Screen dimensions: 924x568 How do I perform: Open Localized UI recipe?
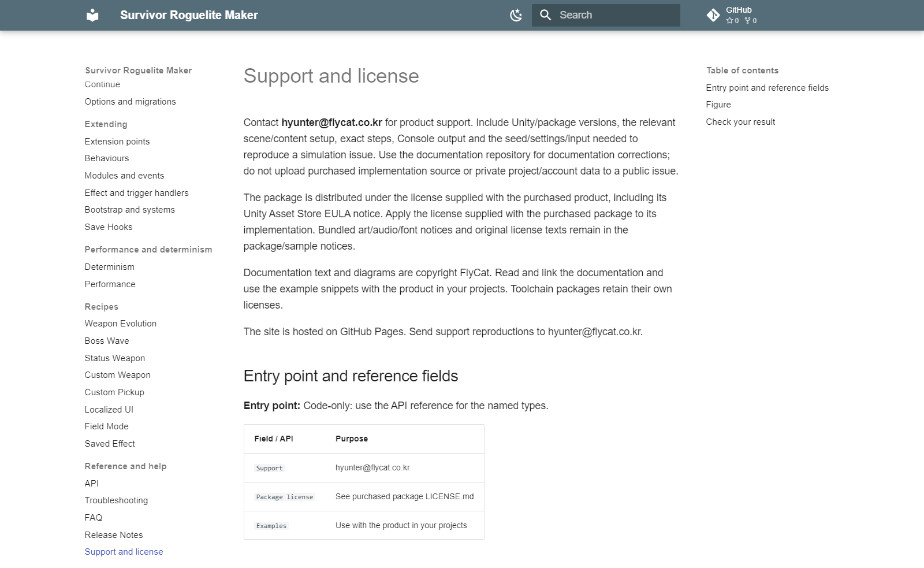click(x=109, y=410)
